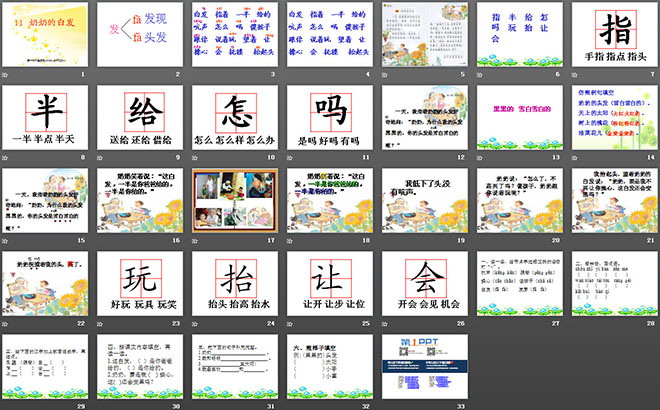
Task: Select slide 33 第1PPT ending slide
Action: (425, 367)
